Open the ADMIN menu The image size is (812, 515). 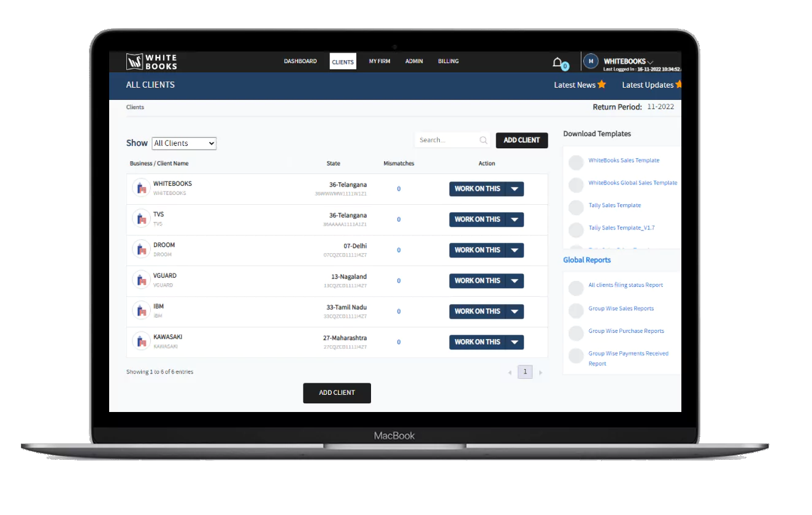pos(414,61)
